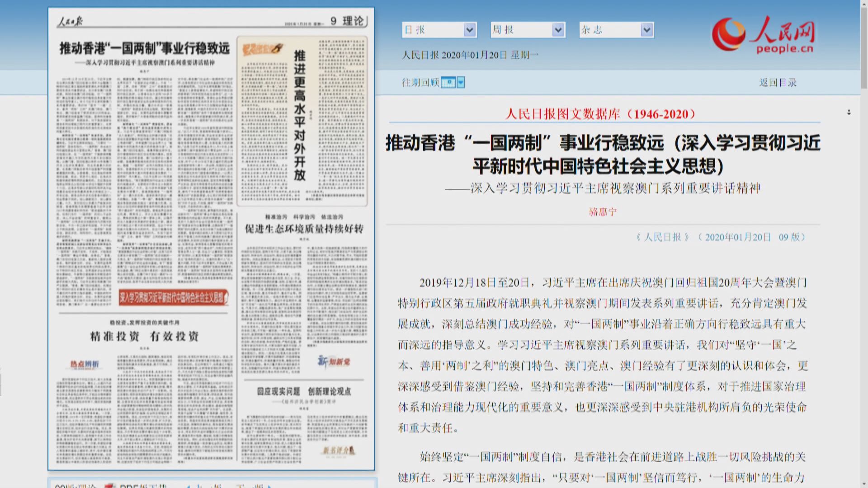Open the 促进生态环境质量持续好转 article

click(304, 229)
